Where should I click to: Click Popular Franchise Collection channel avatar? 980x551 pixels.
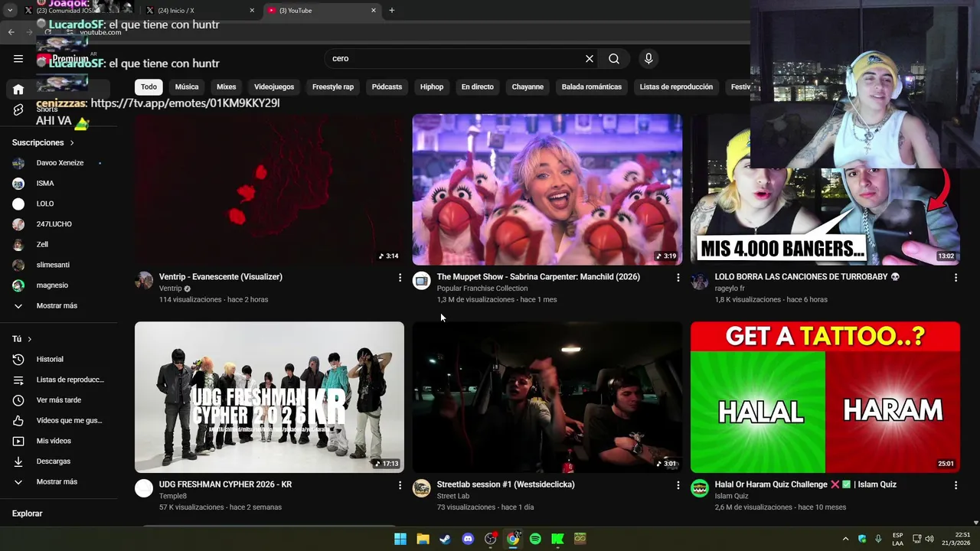coord(422,281)
